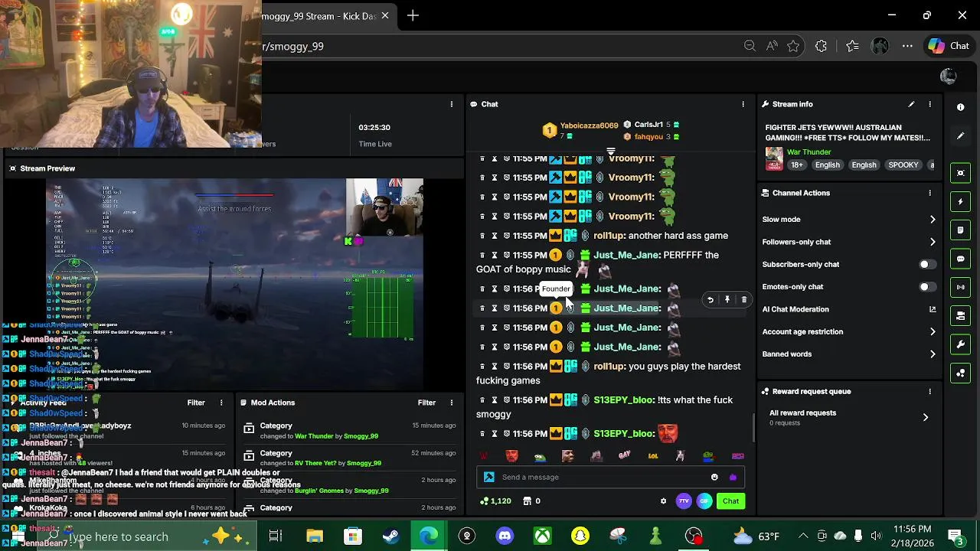Click Just_Me_Jane username in PERFFFF message
The width and height of the screenshot is (980, 551).
point(627,255)
